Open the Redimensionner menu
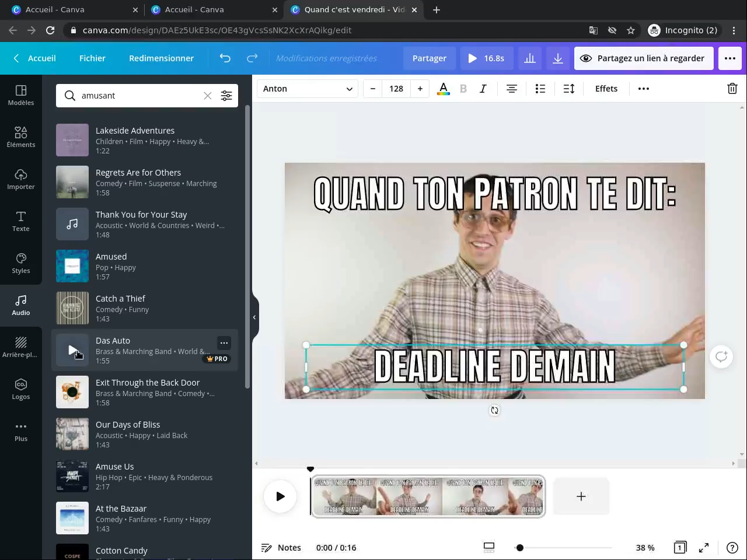 (x=161, y=58)
